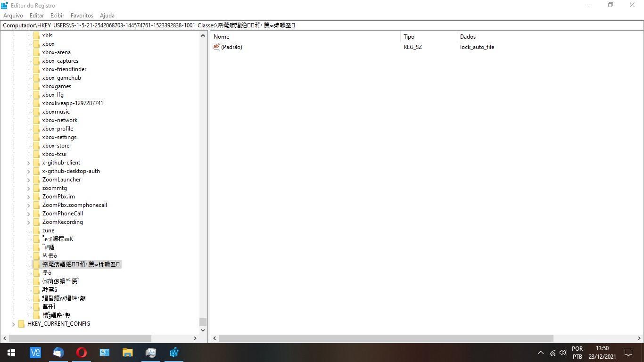Select the xbox-captures folder icon
Screen dimensions: 644x362
coord(36,61)
